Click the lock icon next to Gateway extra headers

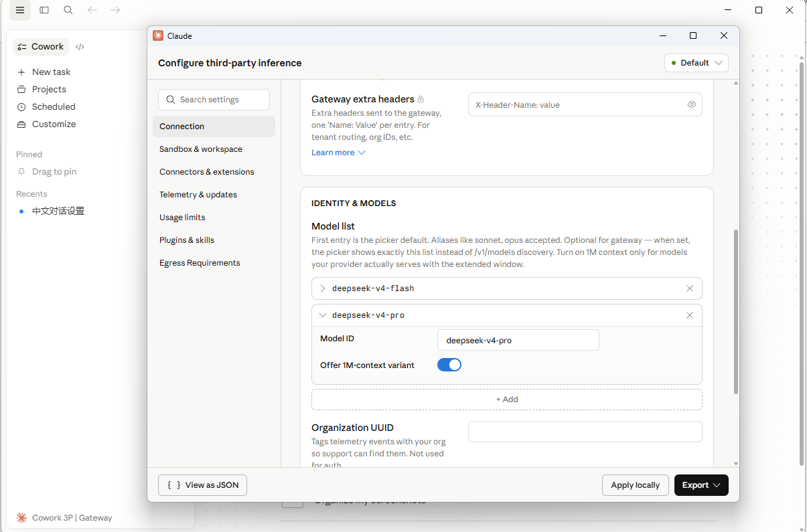pyautogui.click(x=421, y=99)
